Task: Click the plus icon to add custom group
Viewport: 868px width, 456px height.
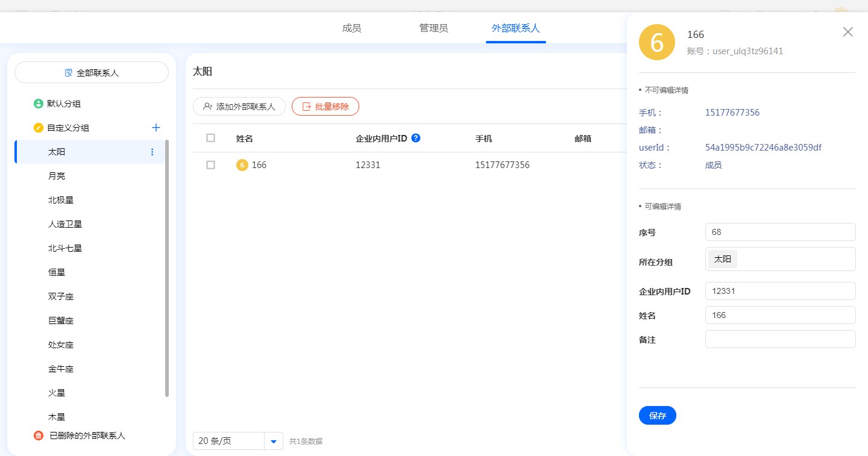Action: [x=156, y=128]
